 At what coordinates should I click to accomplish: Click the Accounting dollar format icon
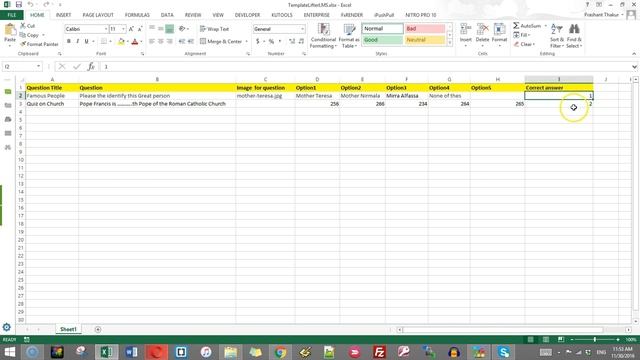tap(258, 41)
